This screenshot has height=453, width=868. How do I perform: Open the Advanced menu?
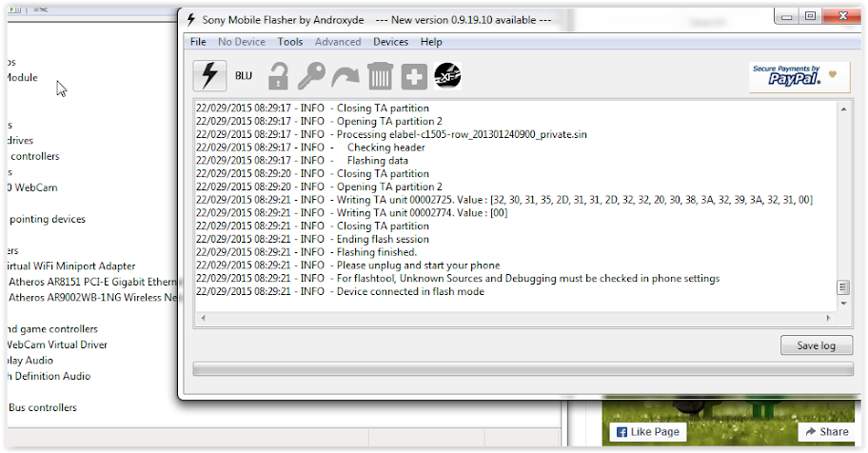coord(338,42)
